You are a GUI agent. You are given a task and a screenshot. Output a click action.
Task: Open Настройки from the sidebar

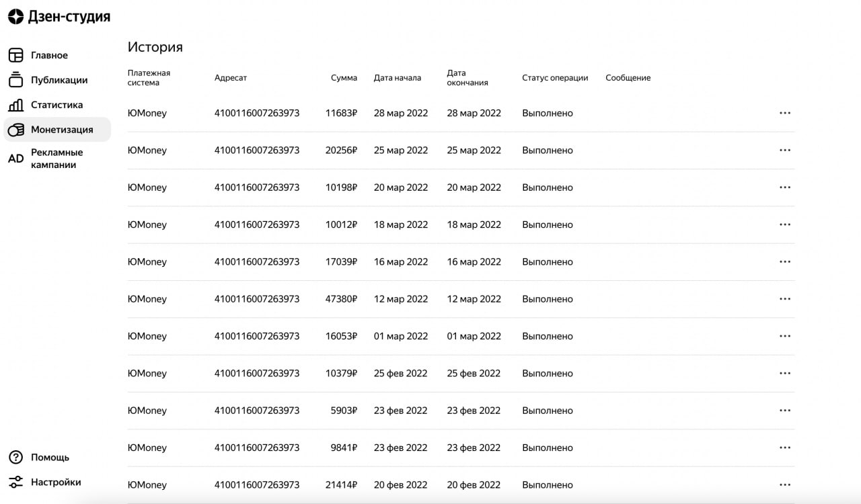56,482
